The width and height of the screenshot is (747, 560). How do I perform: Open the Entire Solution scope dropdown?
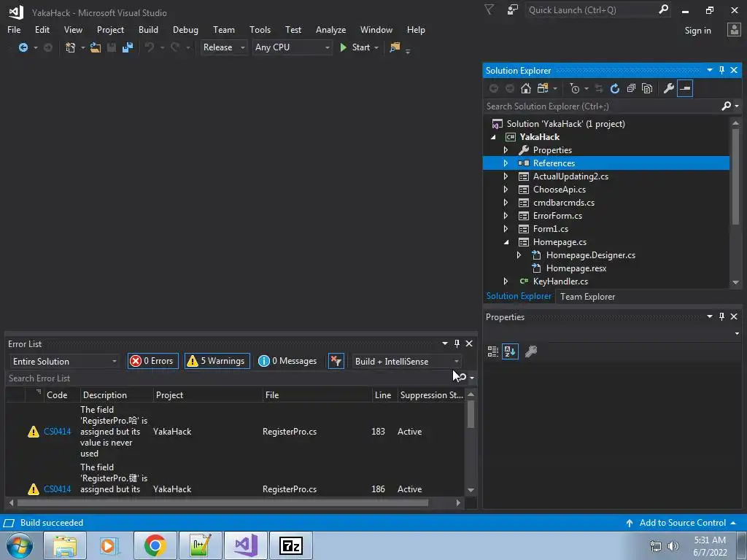pos(64,362)
